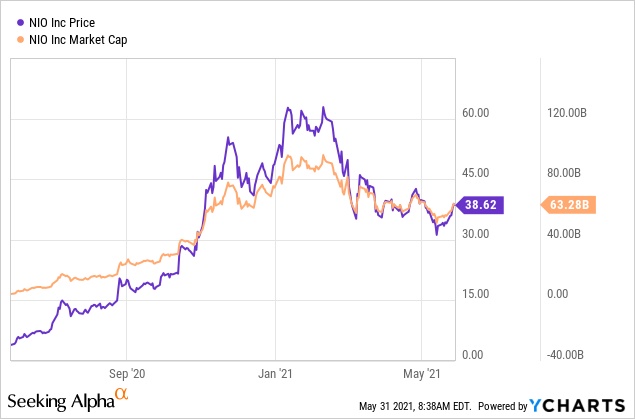Open the YCharts logo

click(579, 405)
